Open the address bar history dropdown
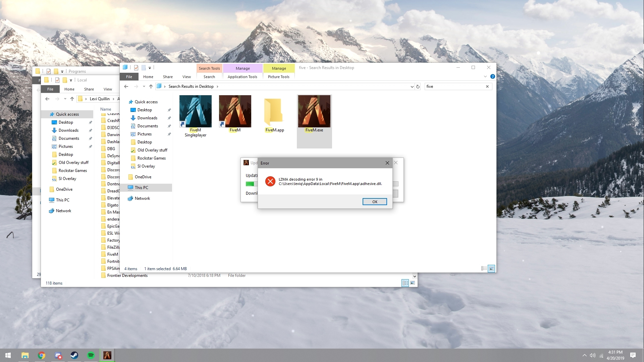This screenshot has width=644, height=362. [412, 86]
